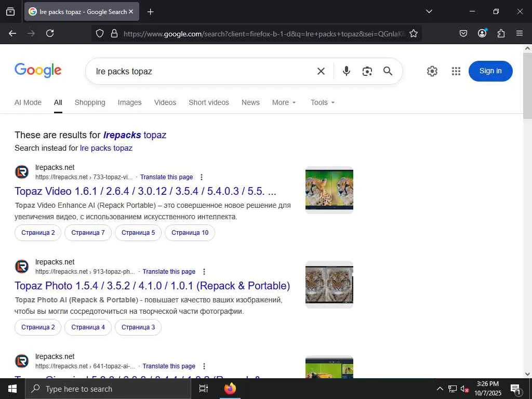Open the Topaz Photo result title
This screenshot has width=532, height=399.
pos(152,286)
